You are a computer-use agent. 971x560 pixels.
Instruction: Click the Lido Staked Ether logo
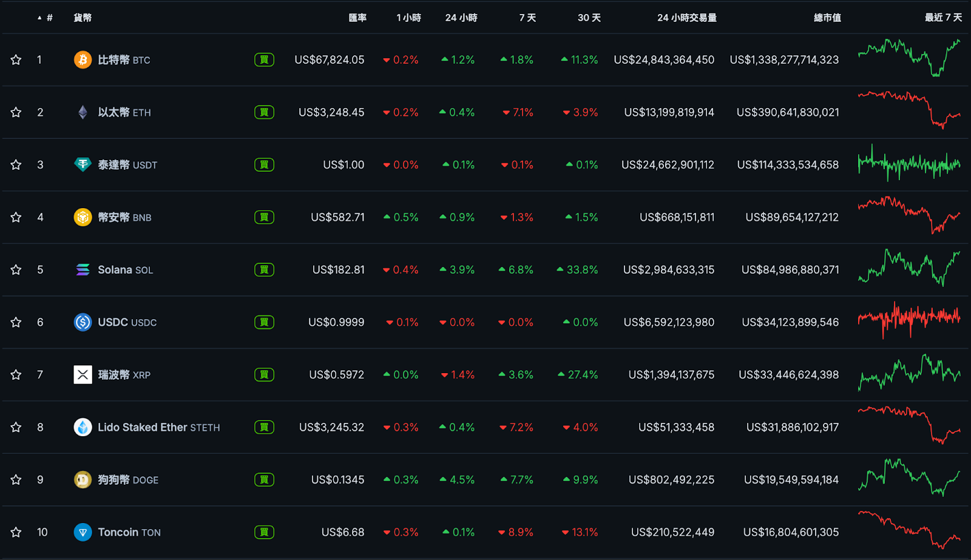(x=83, y=427)
